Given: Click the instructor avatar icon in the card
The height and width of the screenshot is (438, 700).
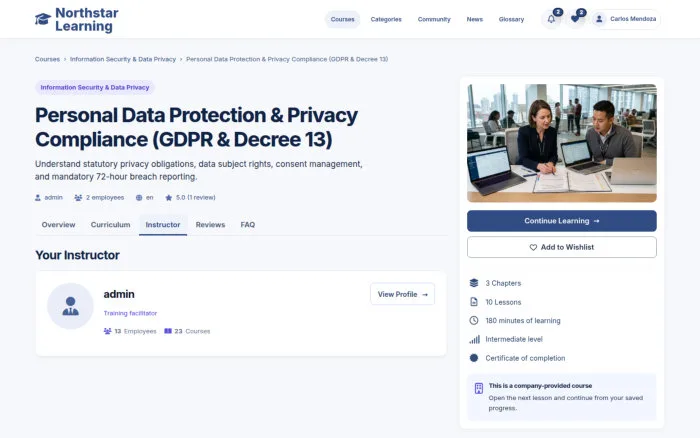Looking at the screenshot, I should [x=71, y=306].
